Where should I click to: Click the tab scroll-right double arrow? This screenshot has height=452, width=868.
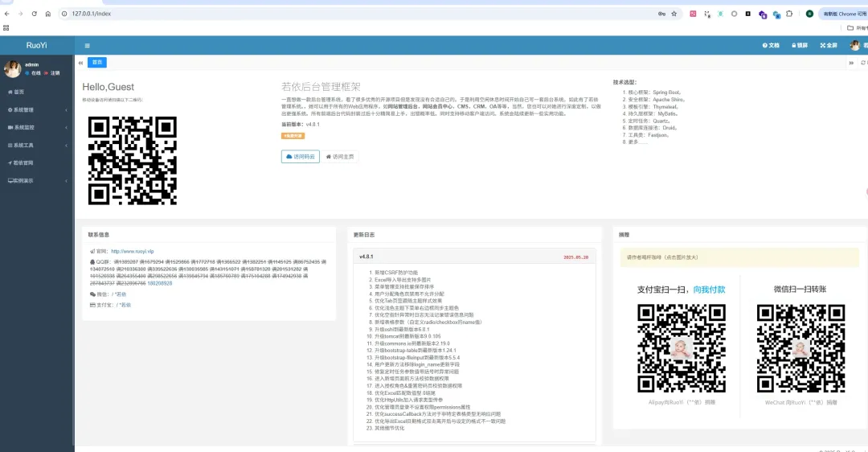(851, 63)
